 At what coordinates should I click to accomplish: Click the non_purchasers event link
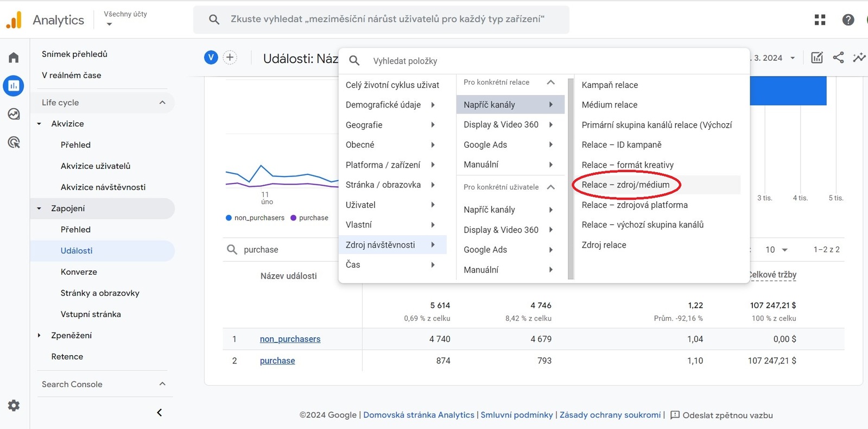coord(290,339)
